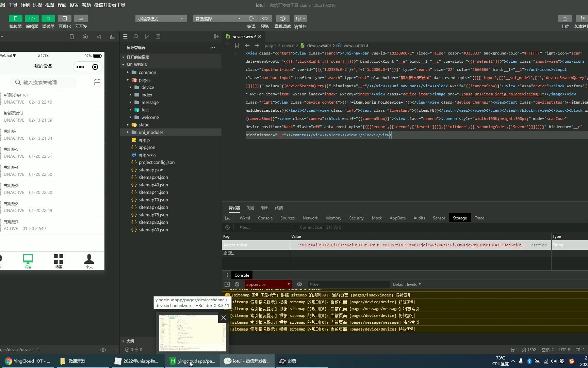588x368 pixels.
Task: Click the detach simulator window icon
Action: point(113,37)
